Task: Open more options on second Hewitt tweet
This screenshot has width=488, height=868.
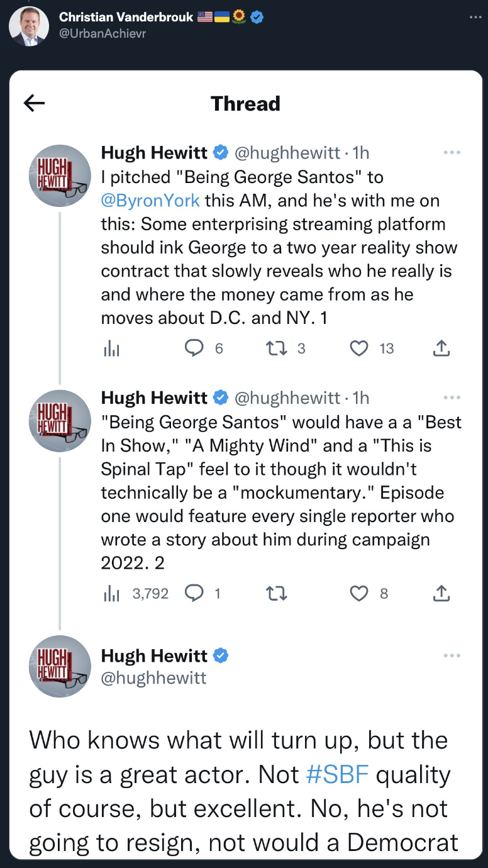Action: [x=452, y=398]
